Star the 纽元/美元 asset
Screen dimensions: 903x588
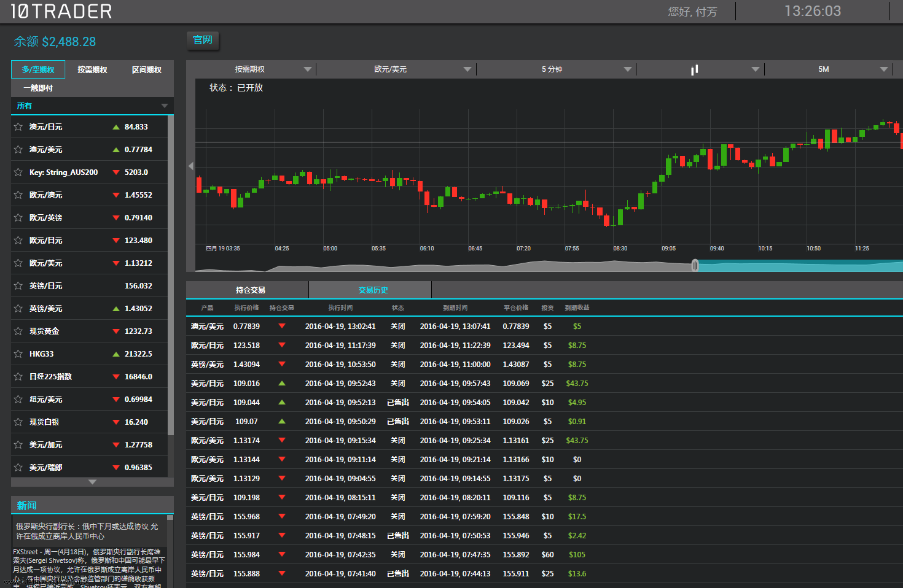(x=18, y=400)
